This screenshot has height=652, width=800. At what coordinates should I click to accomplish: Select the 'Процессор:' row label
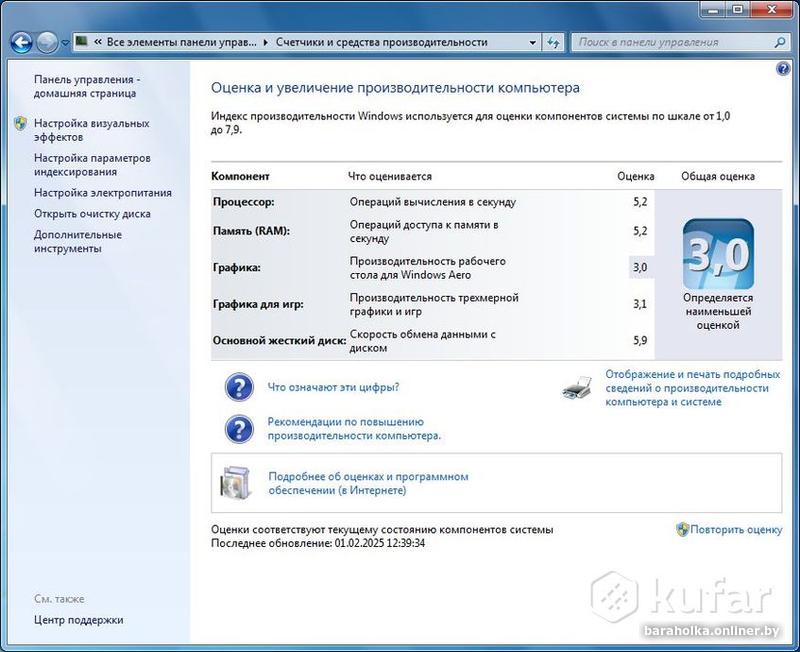pos(243,202)
